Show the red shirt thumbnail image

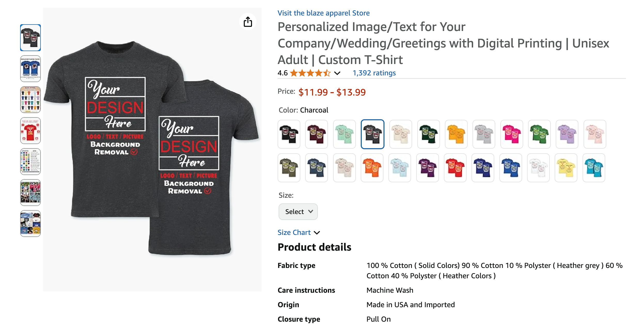30,131
